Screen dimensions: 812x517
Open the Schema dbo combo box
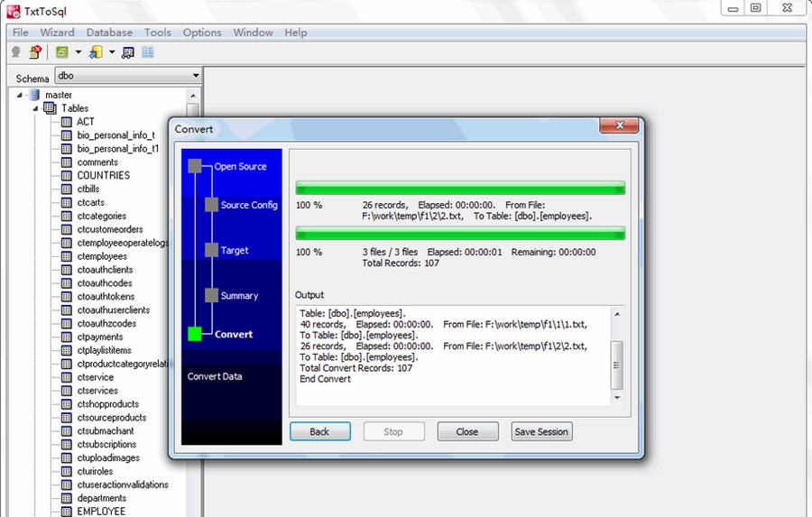(x=128, y=76)
